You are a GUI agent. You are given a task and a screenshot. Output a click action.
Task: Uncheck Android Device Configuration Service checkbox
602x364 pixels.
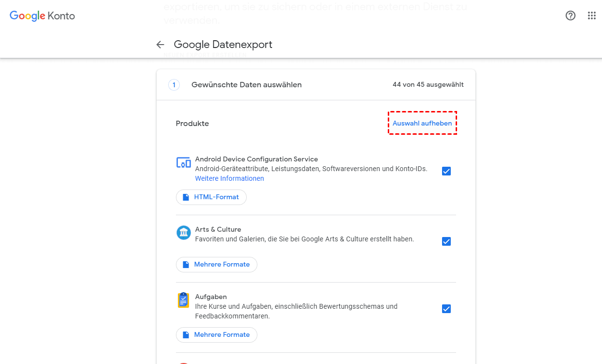(x=446, y=171)
